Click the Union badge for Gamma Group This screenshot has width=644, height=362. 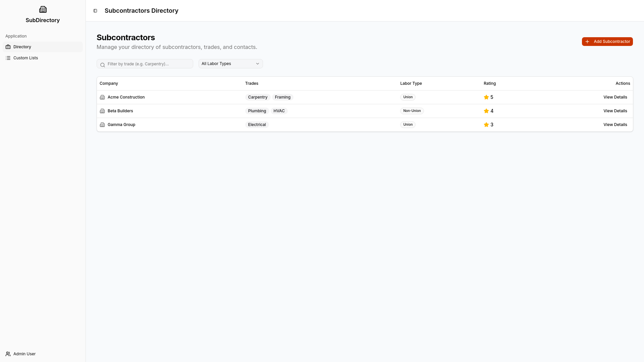tap(408, 125)
